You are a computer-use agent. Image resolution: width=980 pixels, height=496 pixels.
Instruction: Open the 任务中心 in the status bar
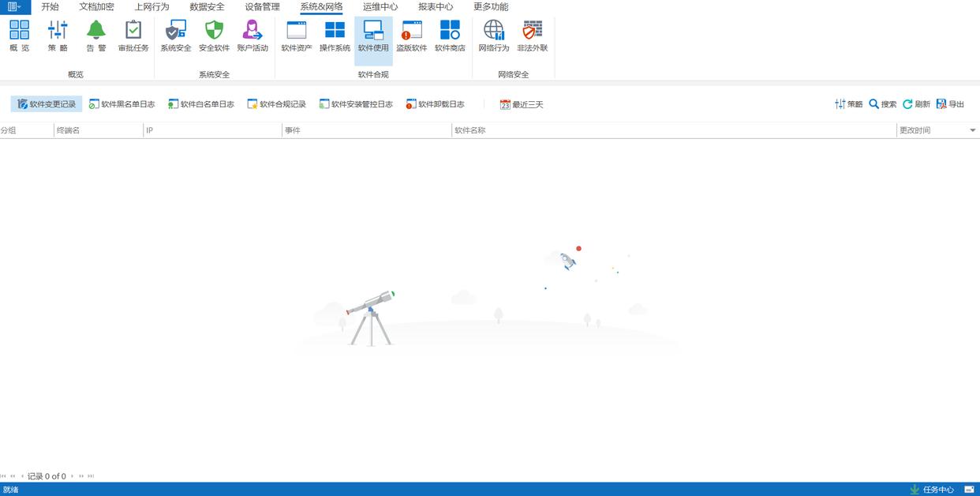[932, 490]
